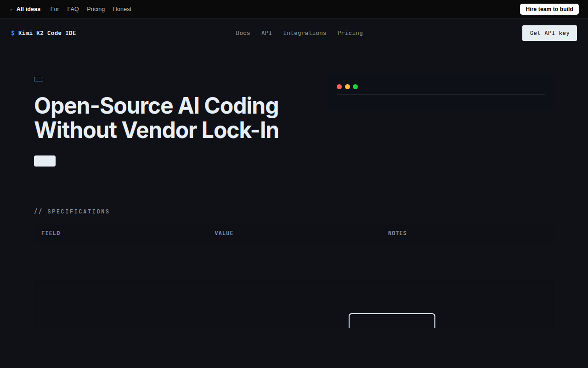The height and width of the screenshot is (368, 588).
Task: Open the Honest link in top bar
Action: [122, 9]
